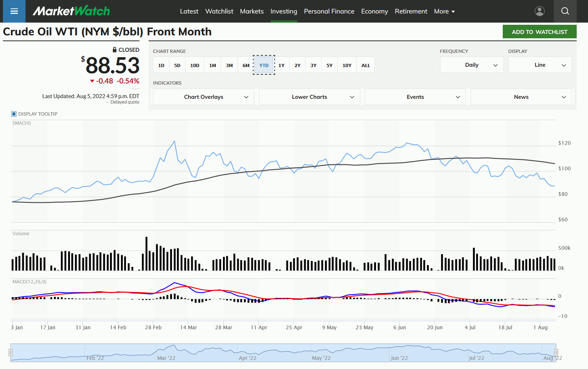Go to the Personal Finance section
This screenshot has height=369, width=588.
[x=329, y=11]
